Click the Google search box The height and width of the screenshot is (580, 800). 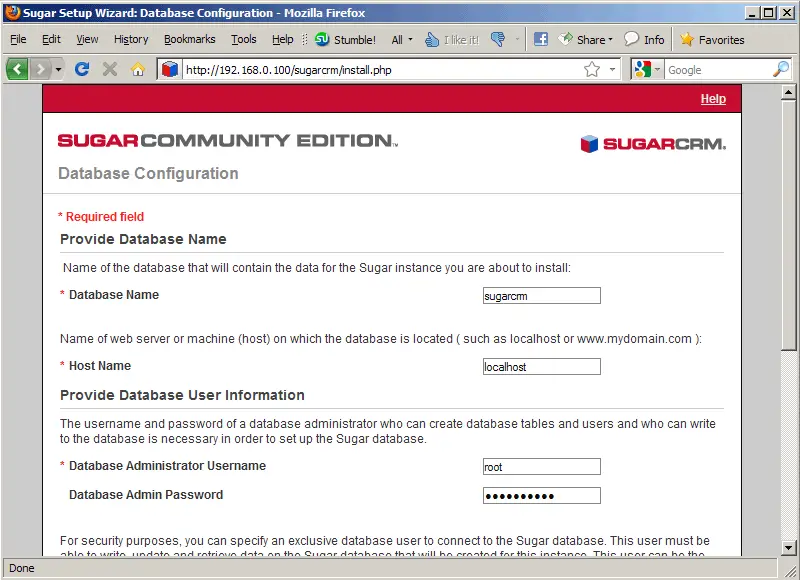tap(718, 69)
